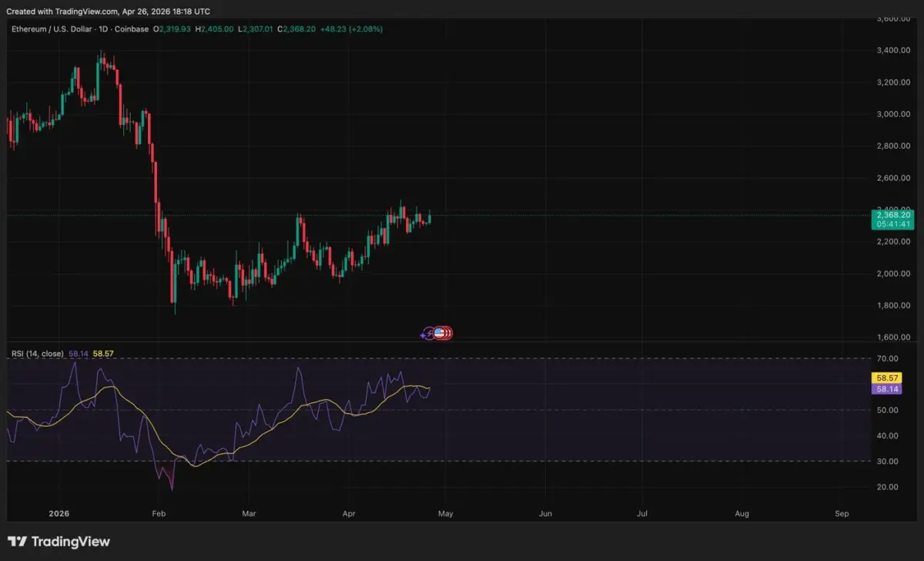Click the purple lightning event icon
The image size is (924, 561).
click(430, 334)
